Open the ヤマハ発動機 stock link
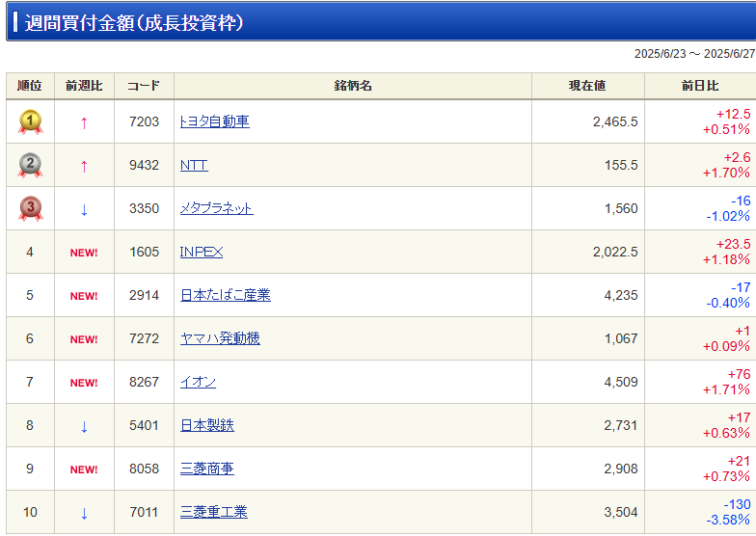Screen dimensions: 756x536 (x=220, y=338)
